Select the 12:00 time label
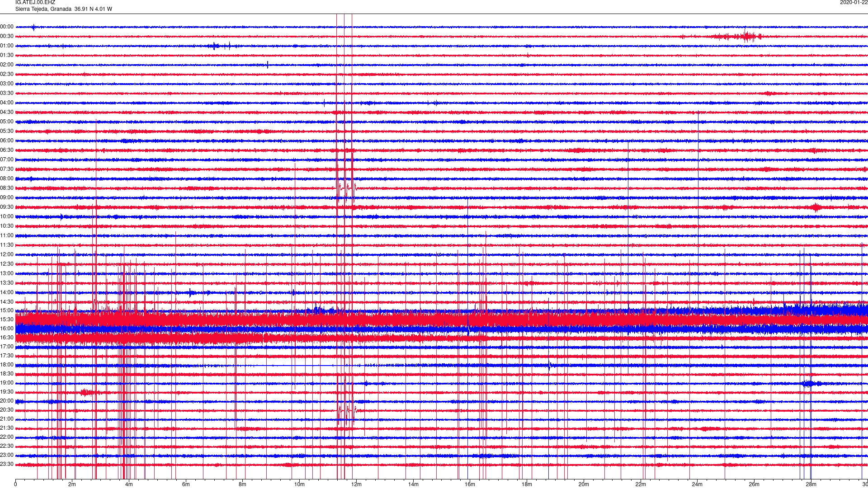This screenshot has width=868, height=488. click(7, 254)
